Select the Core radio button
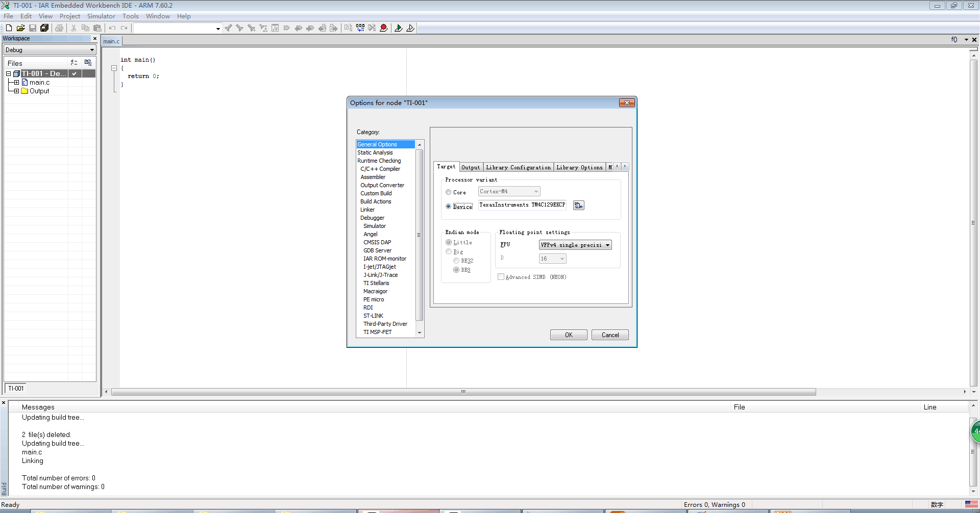 point(449,192)
